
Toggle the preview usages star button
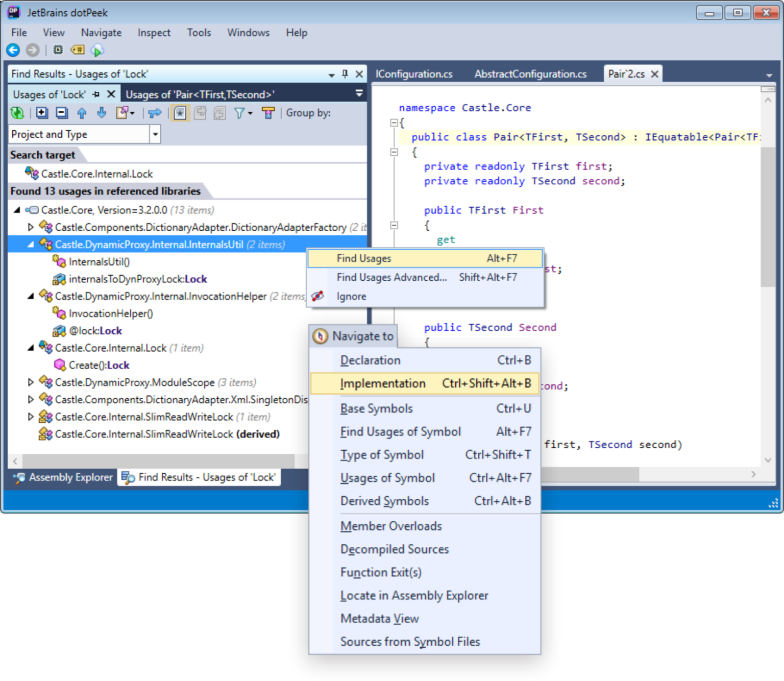(x=180, y=113)
